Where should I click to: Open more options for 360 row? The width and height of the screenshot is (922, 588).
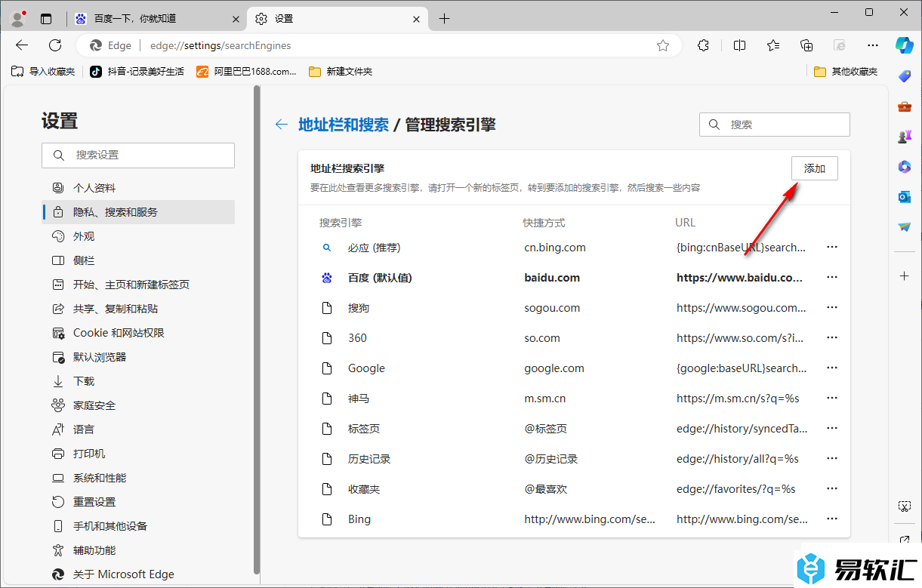click(832, 337)
